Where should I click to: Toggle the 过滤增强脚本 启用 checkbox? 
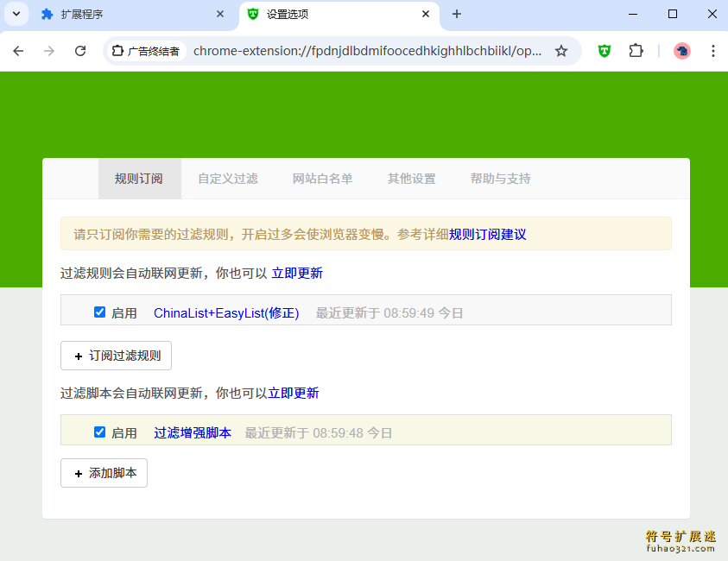100,432
